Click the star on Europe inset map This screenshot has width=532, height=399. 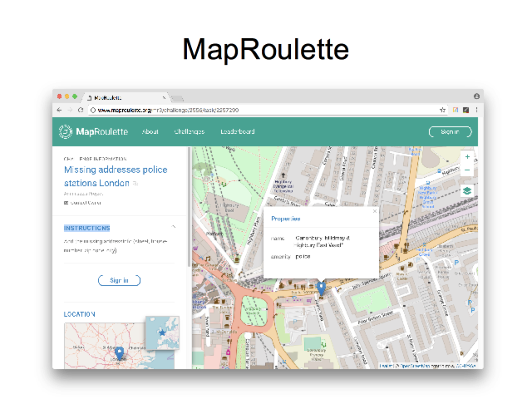click(163, 332)
